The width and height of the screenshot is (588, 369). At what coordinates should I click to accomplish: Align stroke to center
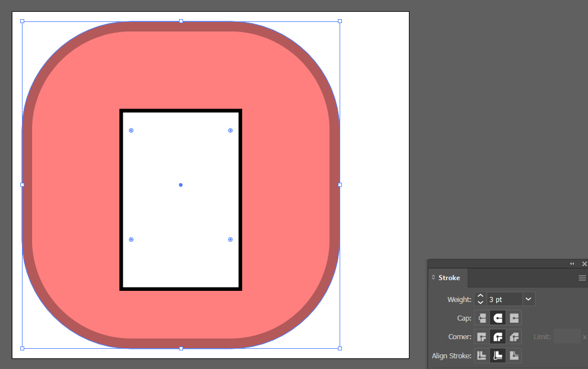point(482,355)
